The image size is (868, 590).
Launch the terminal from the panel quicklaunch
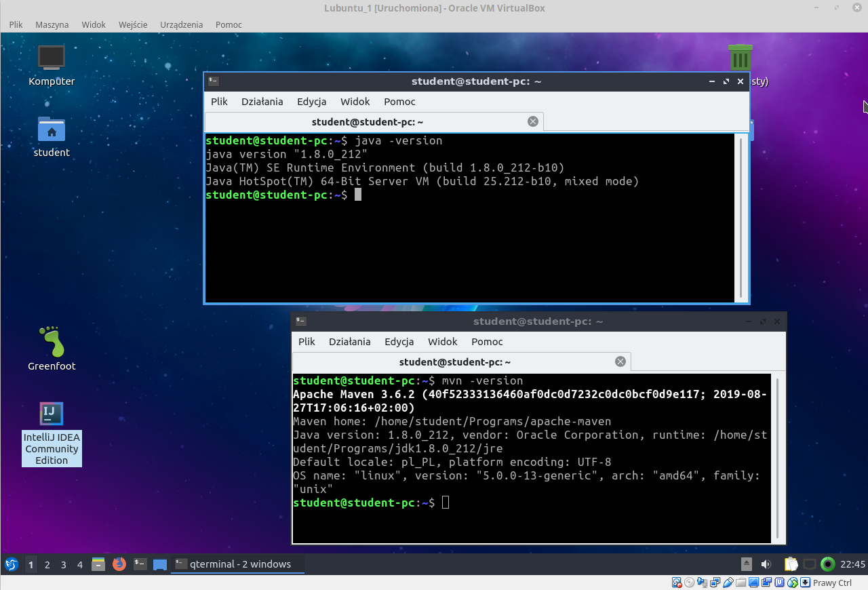(x=140, y=564)
